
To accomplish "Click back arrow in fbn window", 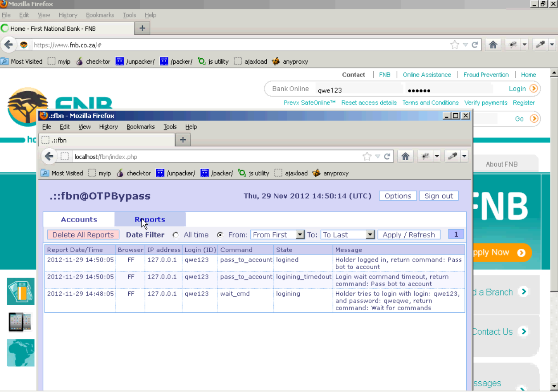I will (49, 156).
